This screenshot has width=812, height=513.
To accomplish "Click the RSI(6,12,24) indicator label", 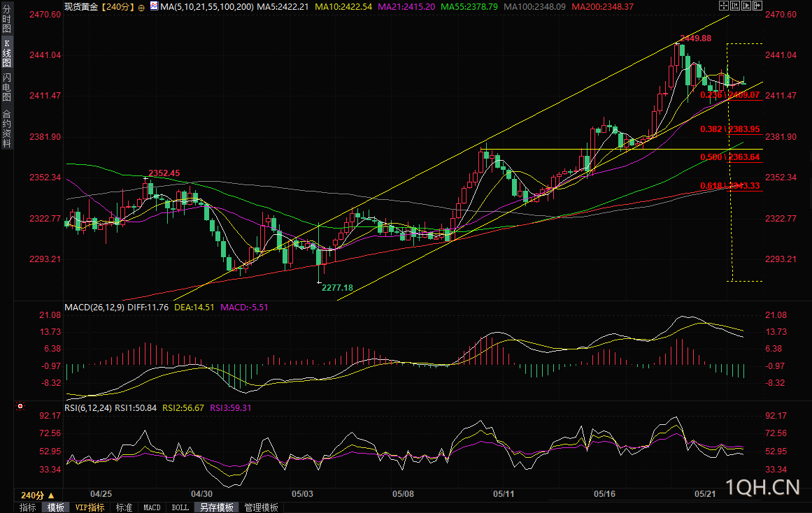I will click(88, 408).
